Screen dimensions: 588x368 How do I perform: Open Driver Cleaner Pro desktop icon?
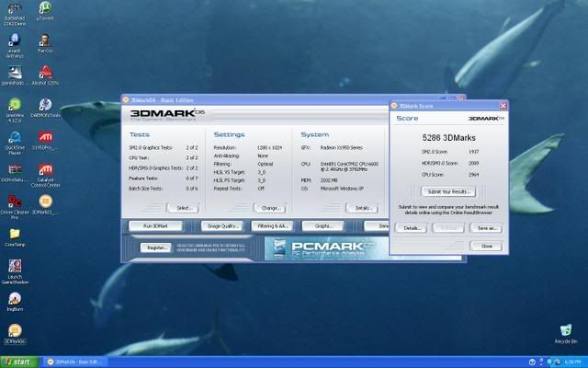click(x=15, y=207)
